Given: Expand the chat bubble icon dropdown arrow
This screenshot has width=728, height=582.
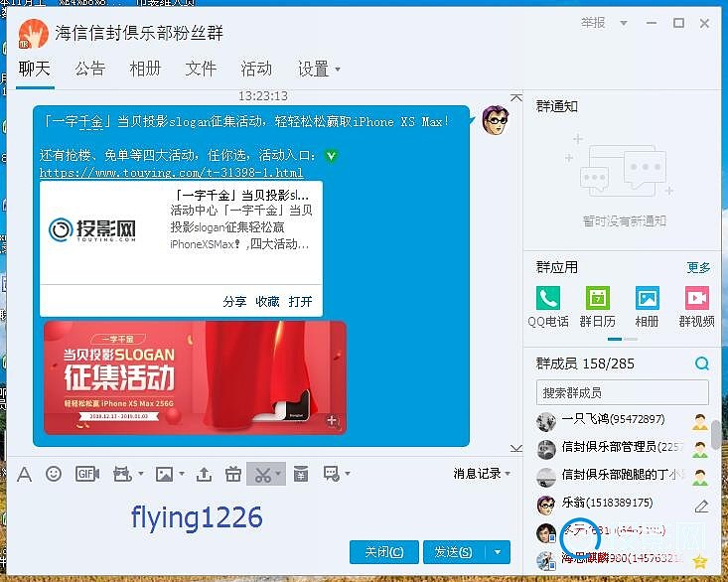Looking at the screenshot, I should tap(348, 474).
